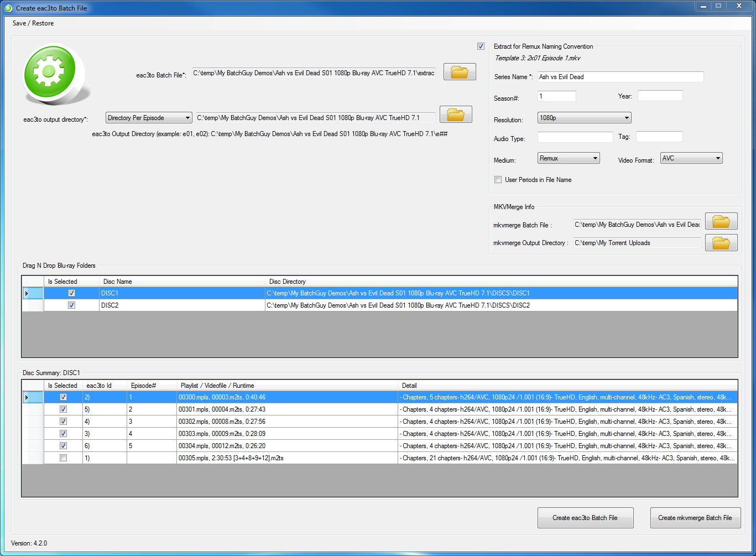Click the Year input field
Viewport: 756px width, 556px height.
point(660,96)
